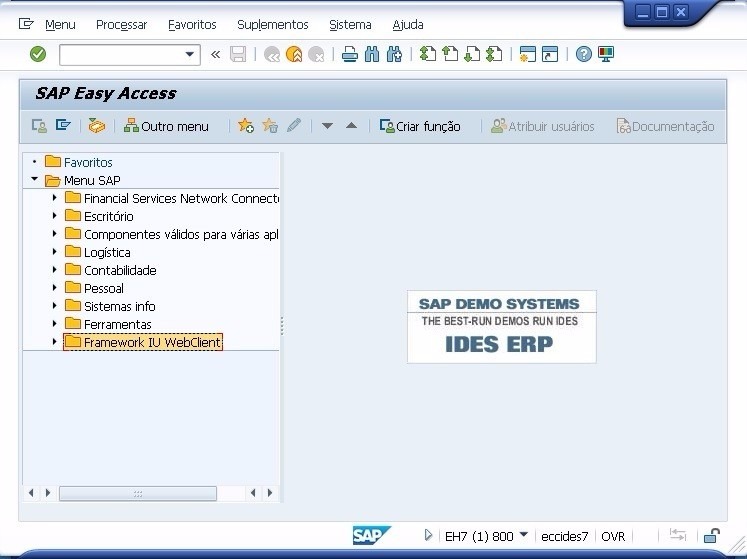Click the Documentação button
The height and width of the screenshot is (559, 747).
click(665, 126)
